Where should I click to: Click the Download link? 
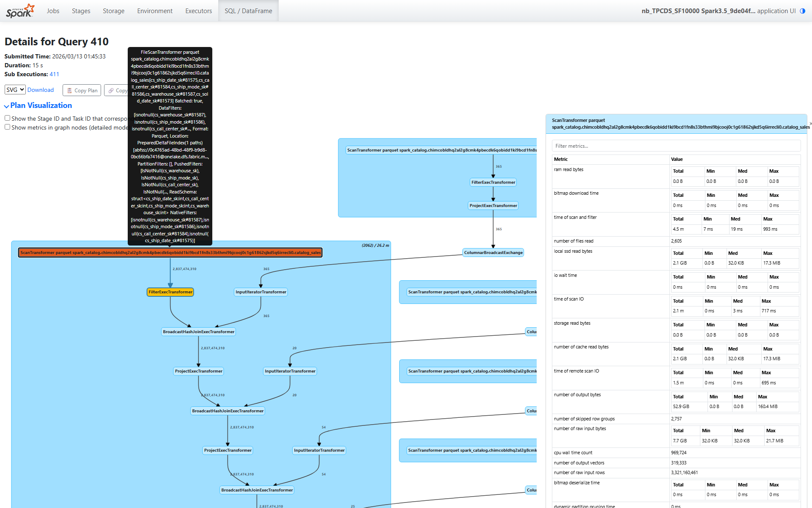(x=41, y=90)
